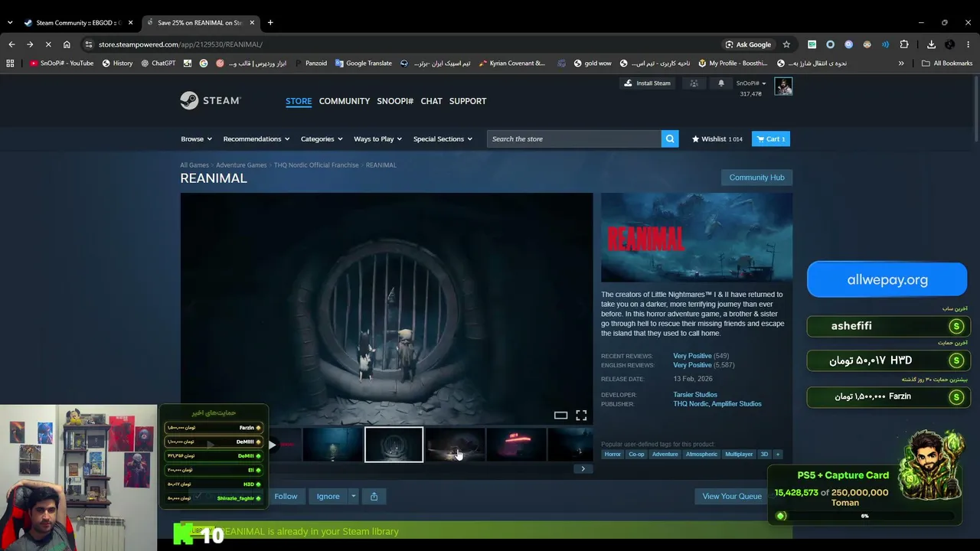Open the SUPPORT menu item

468,101
